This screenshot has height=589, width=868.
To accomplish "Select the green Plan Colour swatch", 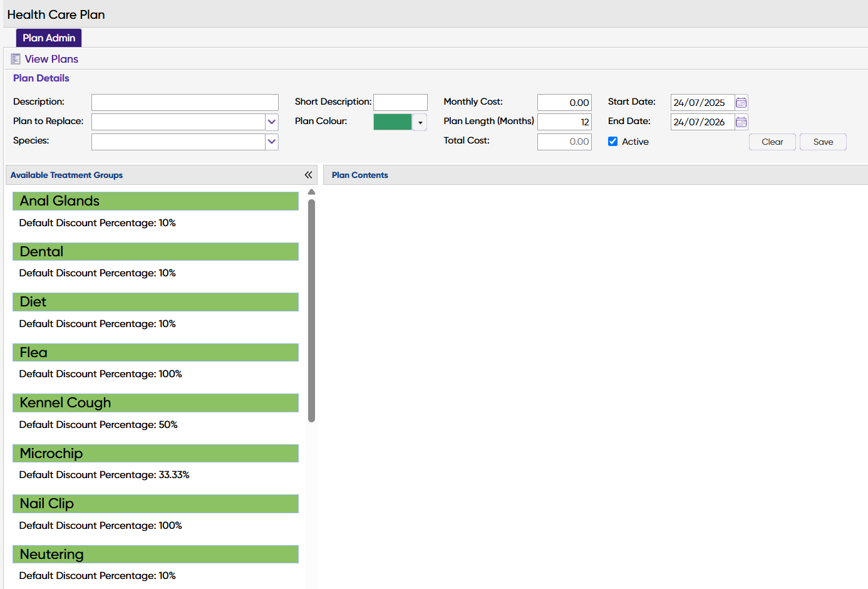I will click(x=393, y=122).
